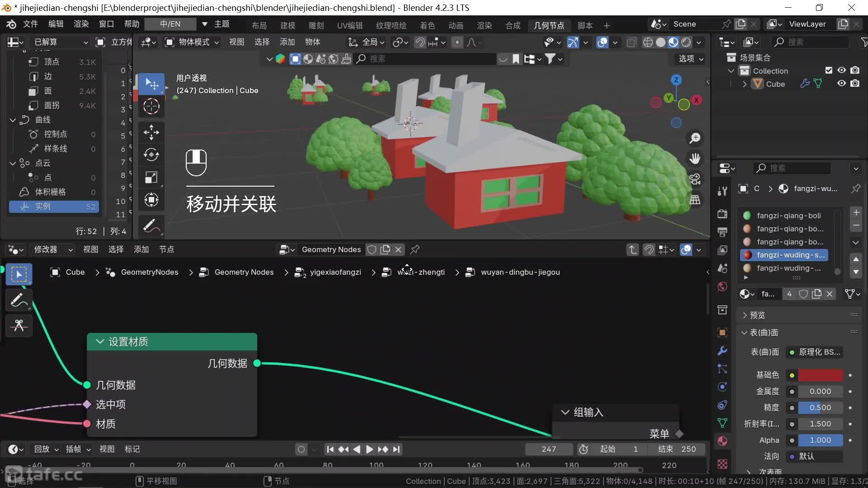Click the red 基础色 color swatch
868x488 pixels.
[820, 375]
